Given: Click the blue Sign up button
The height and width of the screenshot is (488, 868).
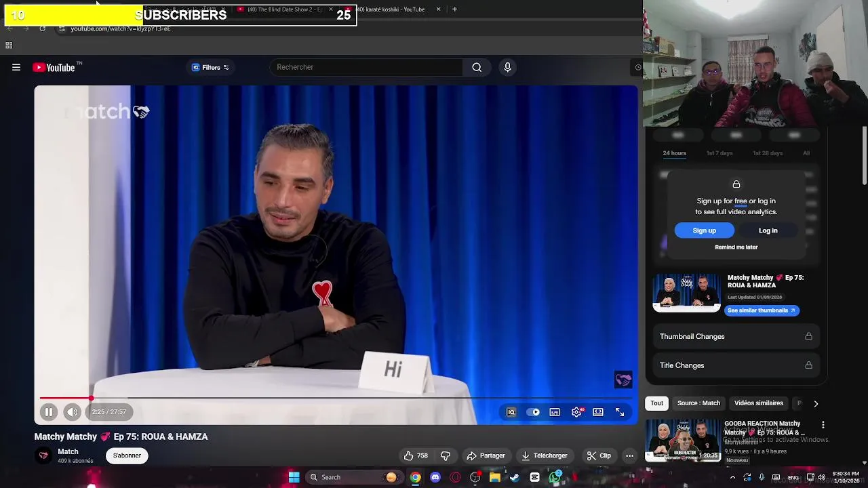Looking at the screenshot, I should [x=704, y=230].
